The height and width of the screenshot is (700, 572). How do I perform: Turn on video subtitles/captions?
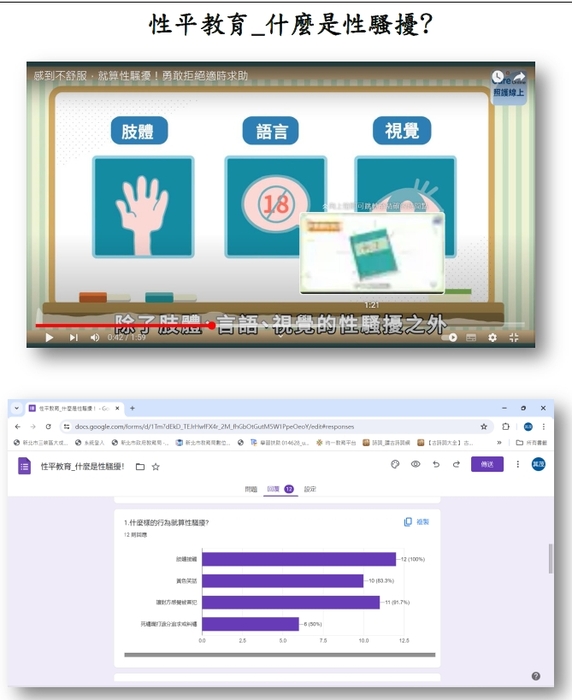(x=471, y=338)
